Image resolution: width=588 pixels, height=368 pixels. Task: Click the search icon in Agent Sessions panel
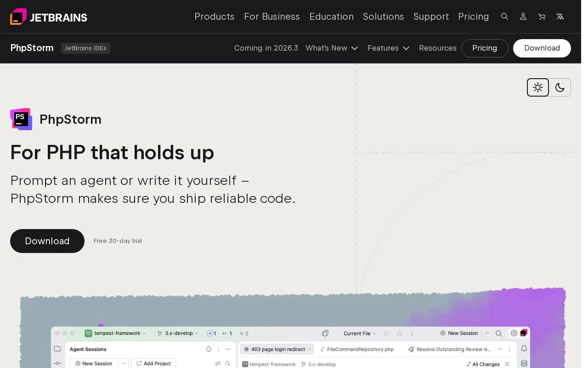pyautogui.click(x=228, y=363)
